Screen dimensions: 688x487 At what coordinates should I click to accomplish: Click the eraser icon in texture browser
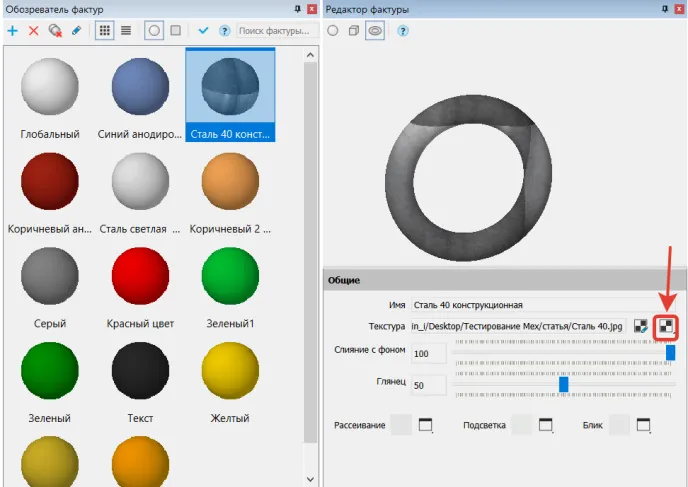click(x=77, y=31)
